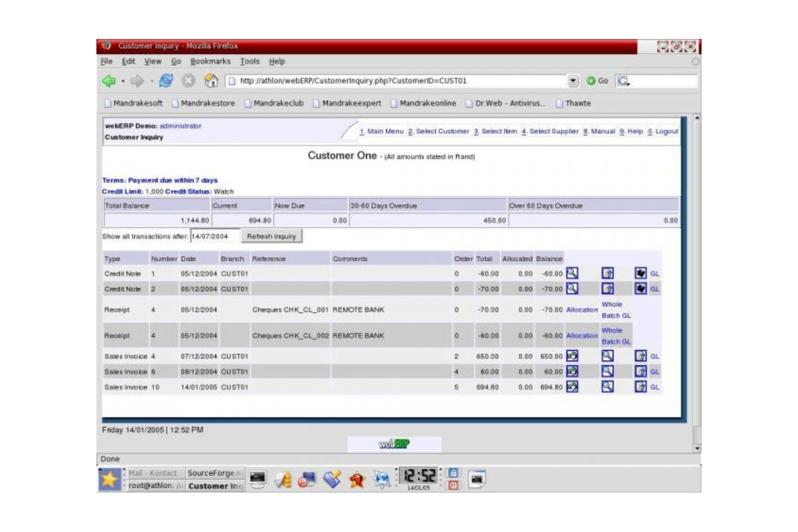Click the 0. Logout link
Image resolution: width=798 pixels, height=532 pixels.
click(x=663, y=131)
